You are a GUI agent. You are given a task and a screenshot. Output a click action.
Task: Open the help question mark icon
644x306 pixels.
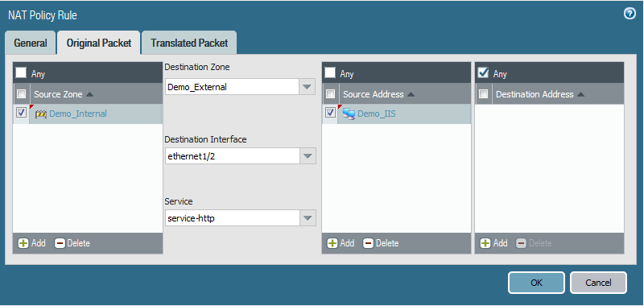pyautogui.click(x=630, y=14)
